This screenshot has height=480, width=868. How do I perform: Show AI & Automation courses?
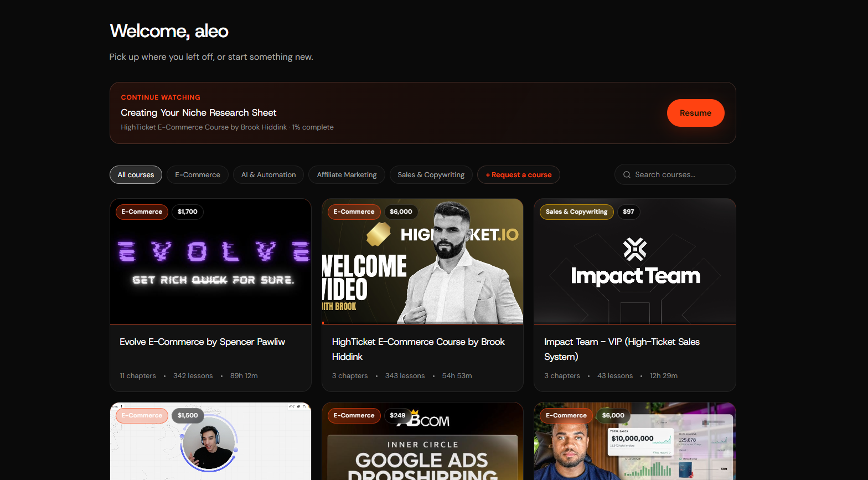[268, 175]
